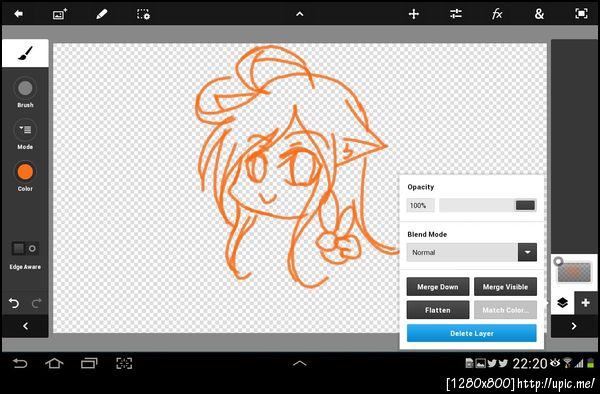Tap the plus icon in top bar
This screenshot has width=600, height=394.
pos(414,14)
